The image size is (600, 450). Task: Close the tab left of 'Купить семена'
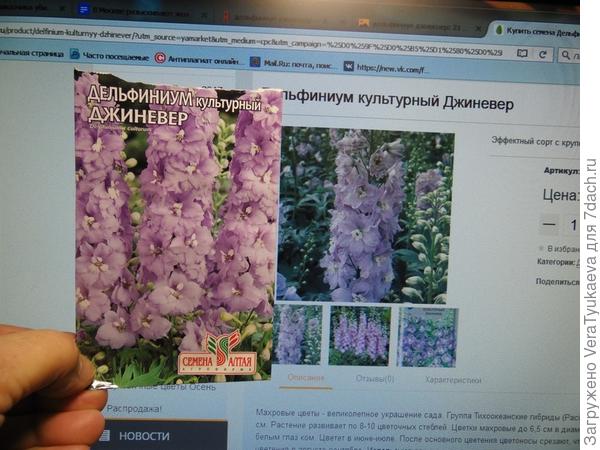point(478,28)
